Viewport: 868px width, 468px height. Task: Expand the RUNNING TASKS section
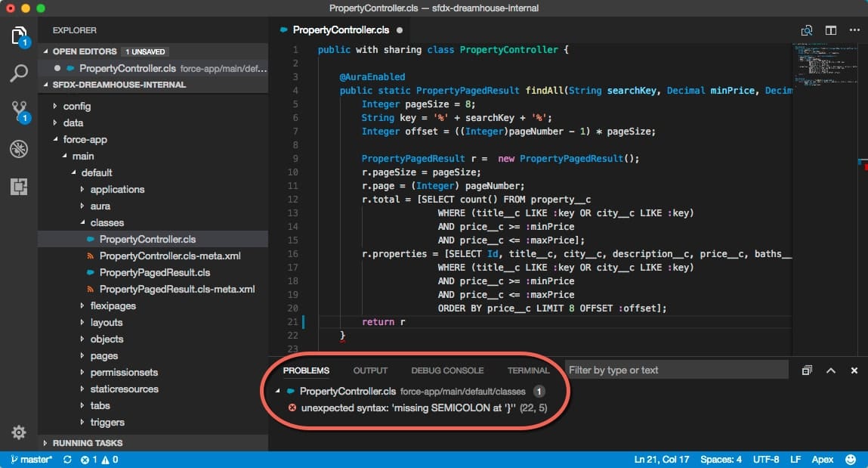coord(46,443)
